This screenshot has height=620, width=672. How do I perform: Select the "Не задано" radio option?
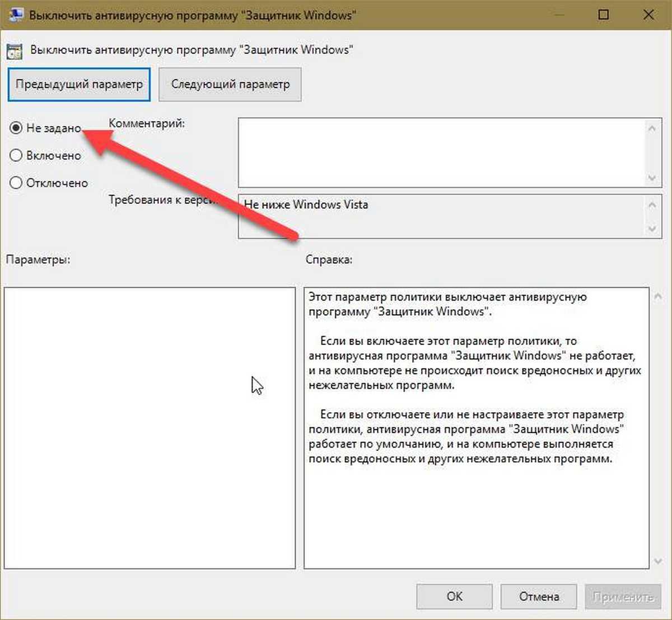(x=16, y=128)
